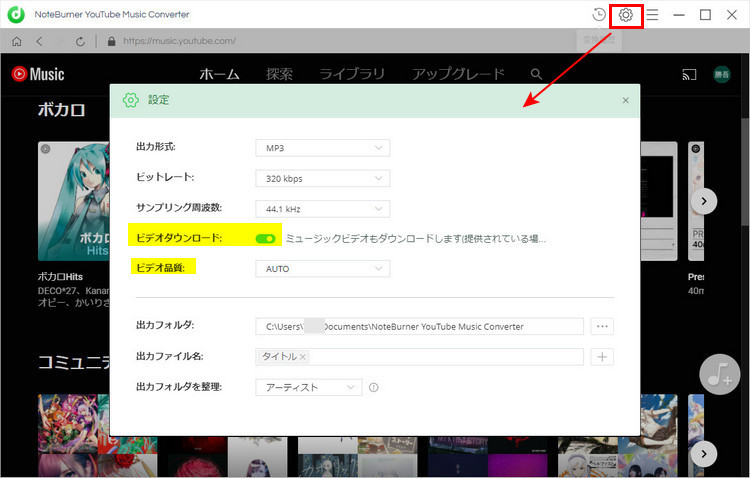Go to home page icon in address bar
The height and width of the screenshot is (478, 750).
[17, 42]
